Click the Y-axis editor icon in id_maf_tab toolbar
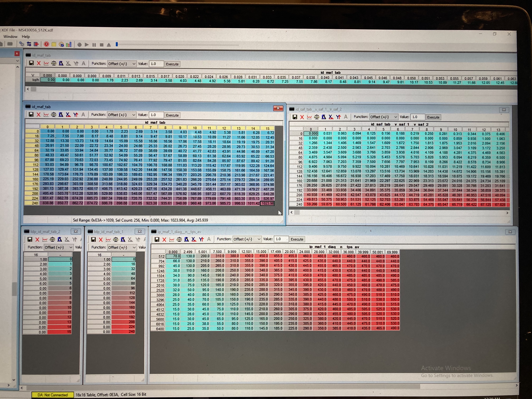The width and height of the screenshot is (532, 399). coord(75,115)
